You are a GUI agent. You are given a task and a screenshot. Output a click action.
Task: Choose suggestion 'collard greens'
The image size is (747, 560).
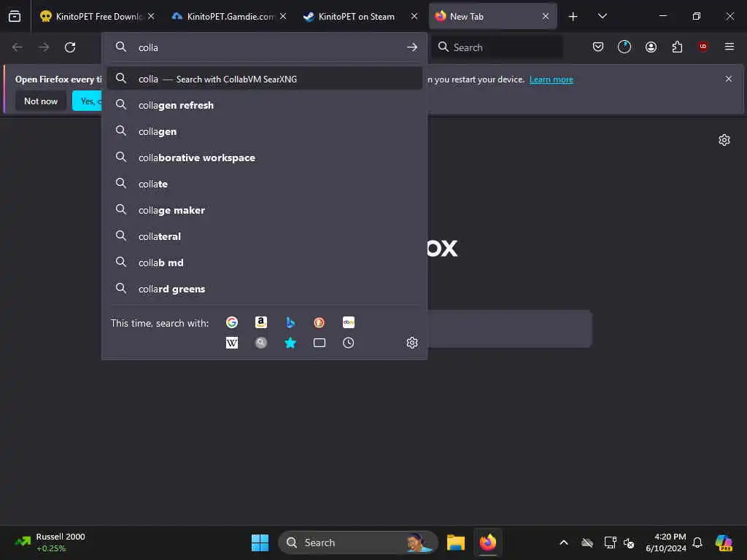coord(264,289)
